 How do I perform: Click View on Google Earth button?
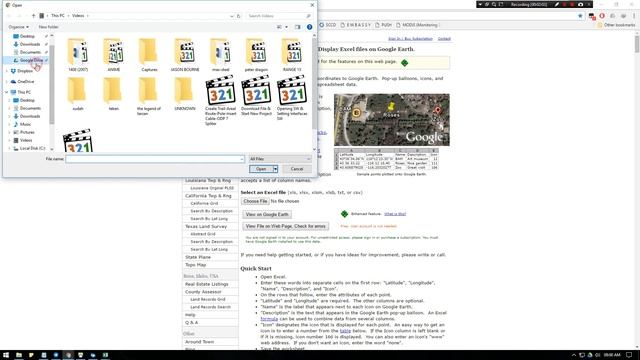click(x=267, y=214)
